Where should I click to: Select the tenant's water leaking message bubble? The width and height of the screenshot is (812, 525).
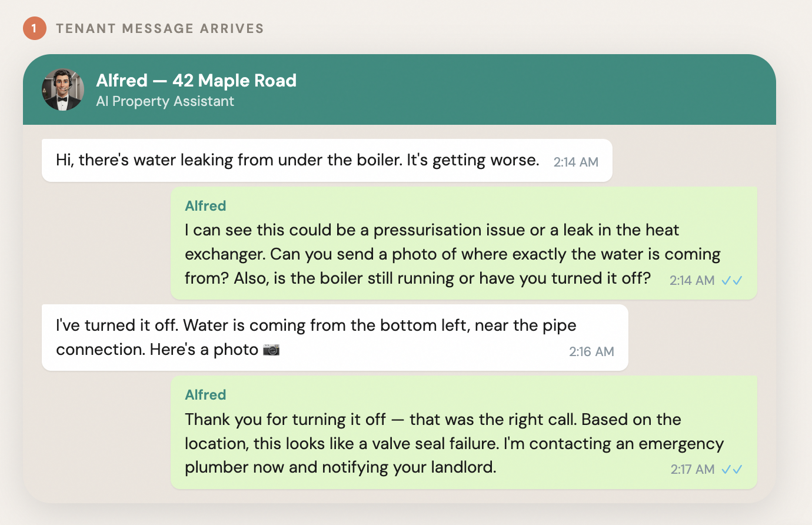297,160
